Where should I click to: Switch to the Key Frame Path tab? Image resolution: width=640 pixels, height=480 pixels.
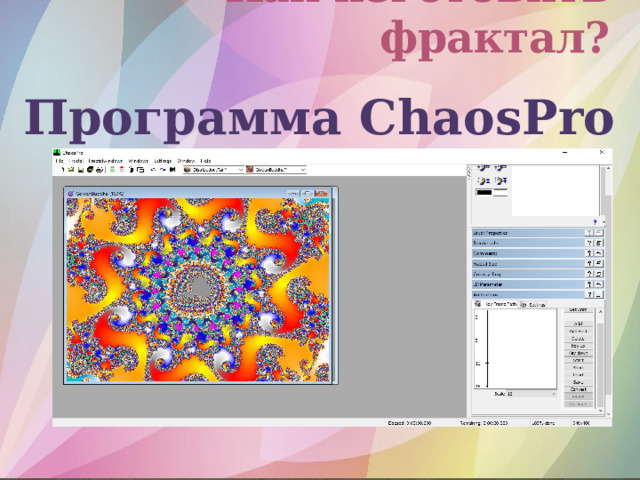coord(496,304)
